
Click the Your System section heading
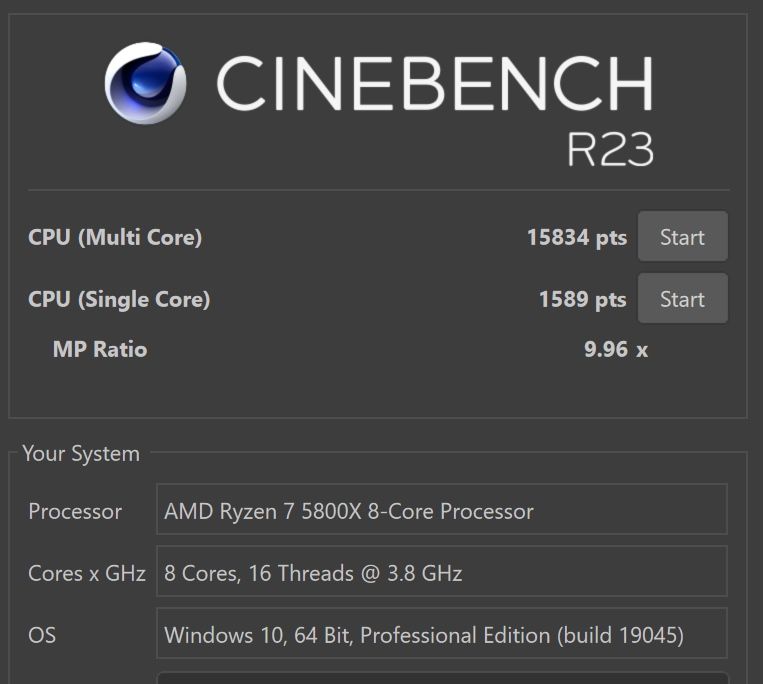(81, 454)
